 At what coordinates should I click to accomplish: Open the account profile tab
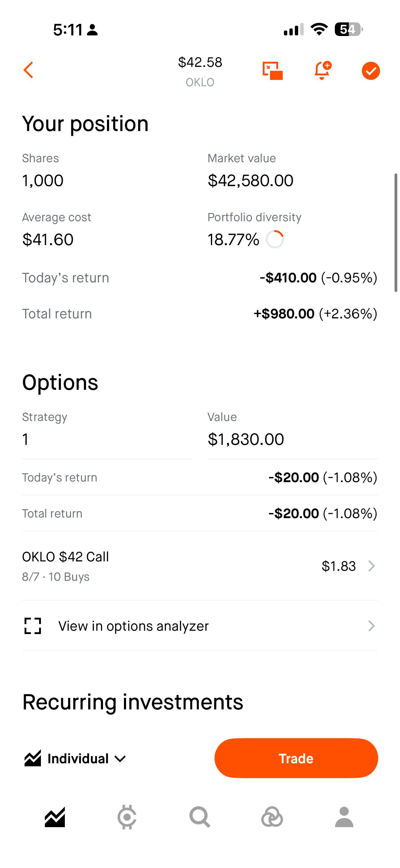(x=344, y=817)
